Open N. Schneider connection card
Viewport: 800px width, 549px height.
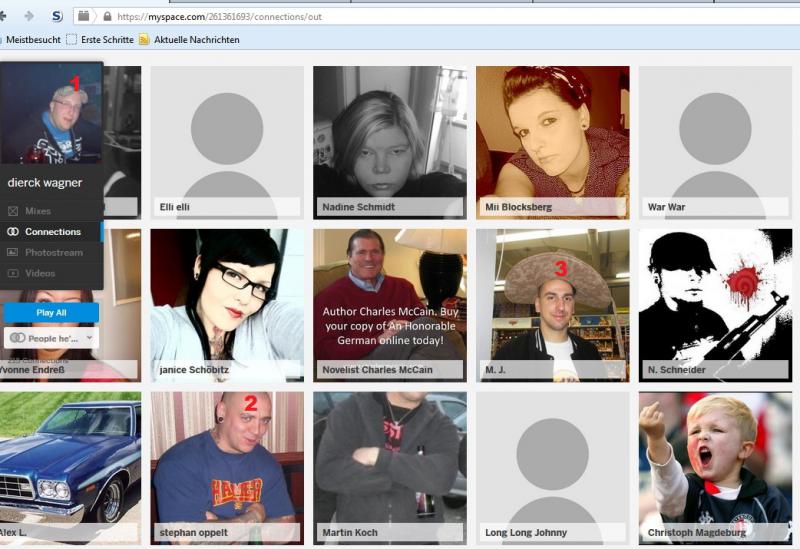pyautogui.click(x=715, y=305)
